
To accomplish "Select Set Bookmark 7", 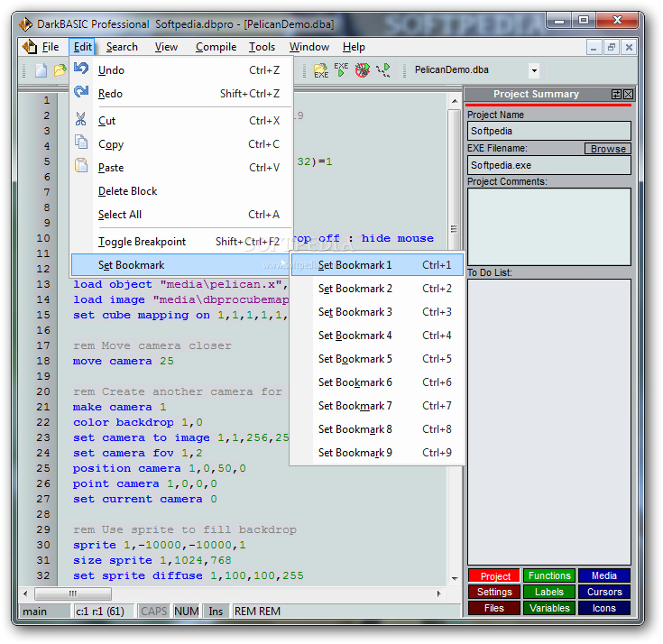I will tap(378, 406).
